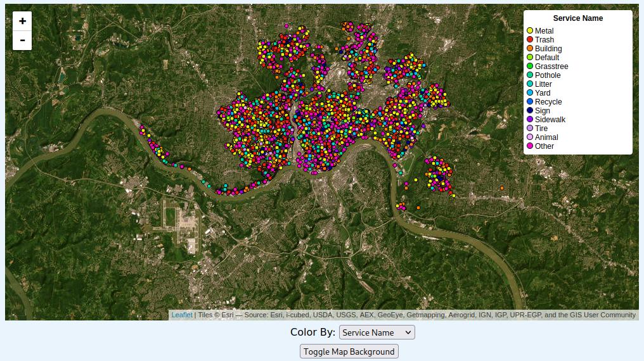Click the 'Pothole' legend label
Screen dimensions: 644x361
[x=548, y=75]
